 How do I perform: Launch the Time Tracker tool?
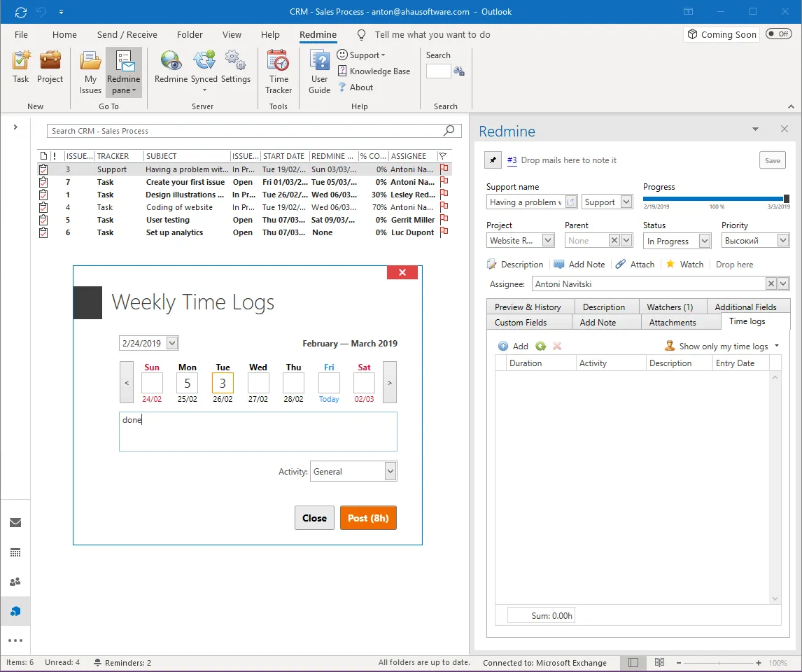coord(279,72)
